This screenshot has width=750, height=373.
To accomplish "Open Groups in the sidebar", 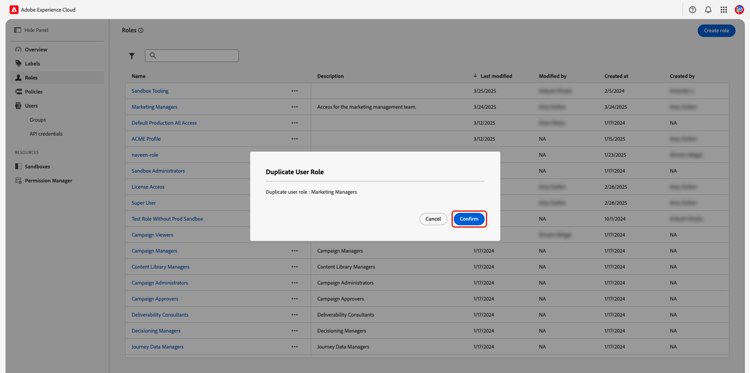I will (38, 120).
